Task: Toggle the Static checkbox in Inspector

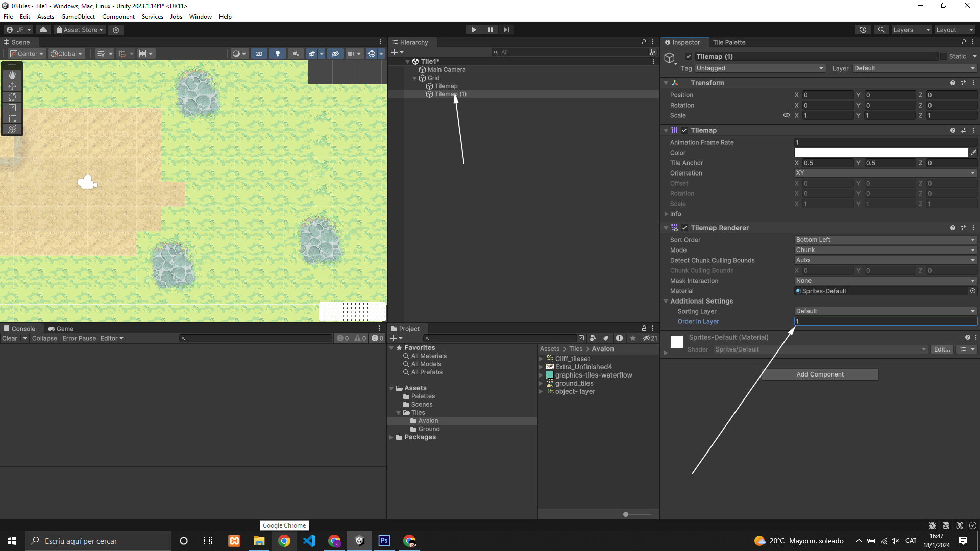Action: pyautogui.click(x=944, y=56)
